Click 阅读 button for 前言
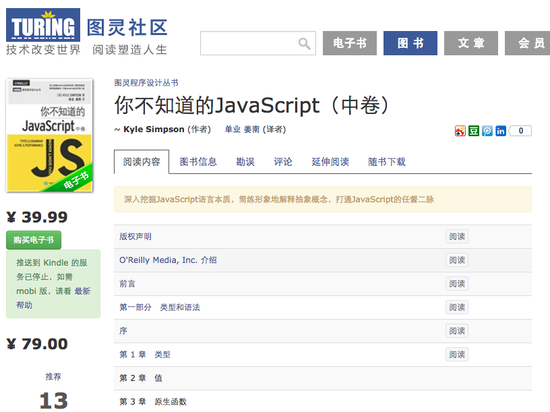 457,284
